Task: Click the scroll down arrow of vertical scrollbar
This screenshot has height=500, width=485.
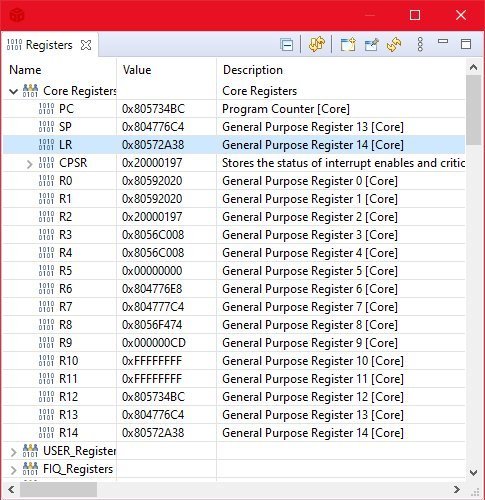Action: tap(473, 473)
